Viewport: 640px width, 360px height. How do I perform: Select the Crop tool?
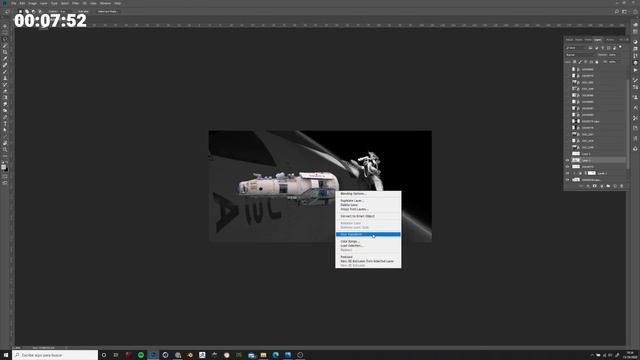click(5, 52)
